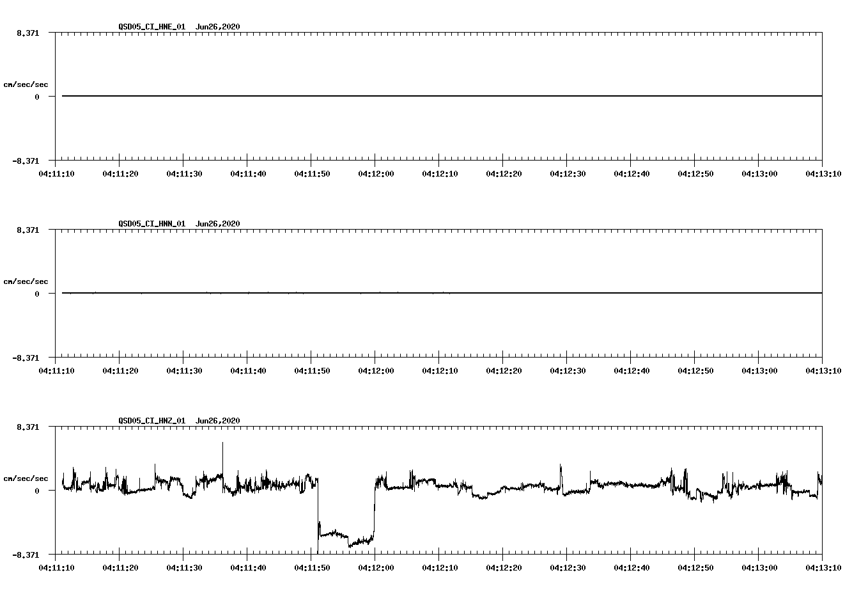Click the cm/sec/sec unit label on HNE plot
This screenshot has width=868, height=591.
click(26, 84)
